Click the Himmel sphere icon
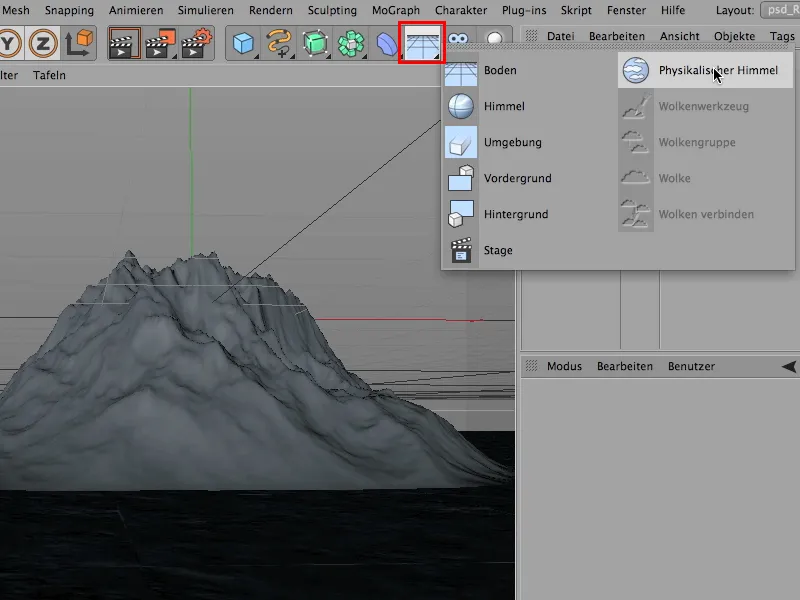The height and width of the screenshot is (600, 800). coord(461,106)
